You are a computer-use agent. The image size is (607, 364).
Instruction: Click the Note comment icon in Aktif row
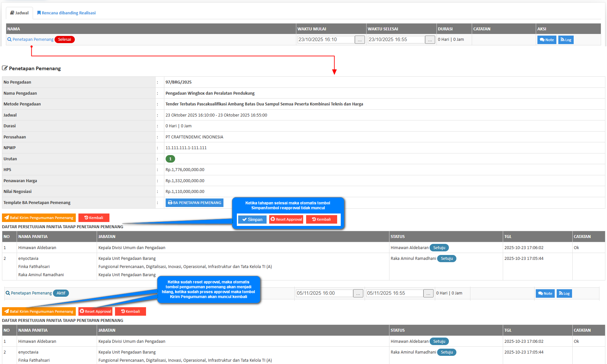point(540,293)
